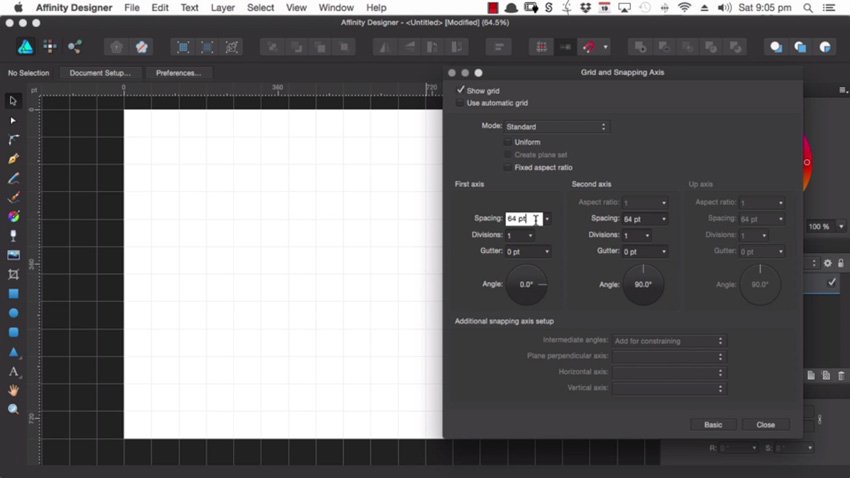
Task: Select the Rectangle tool
Action: pos(14,294)
